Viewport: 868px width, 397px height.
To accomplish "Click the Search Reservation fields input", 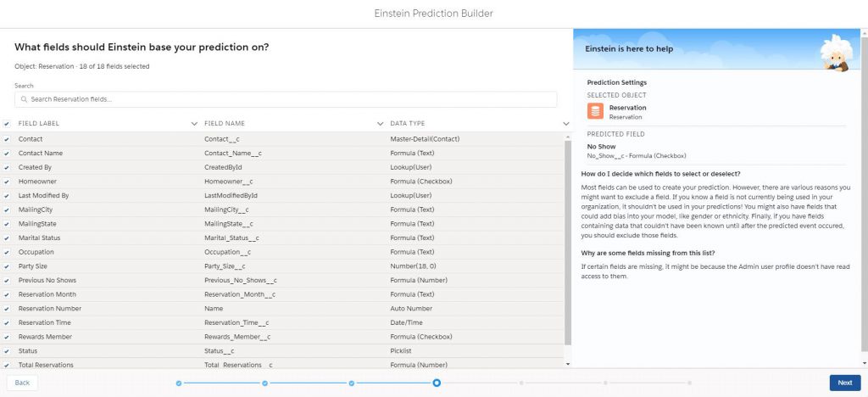I will tap(288, 99).
